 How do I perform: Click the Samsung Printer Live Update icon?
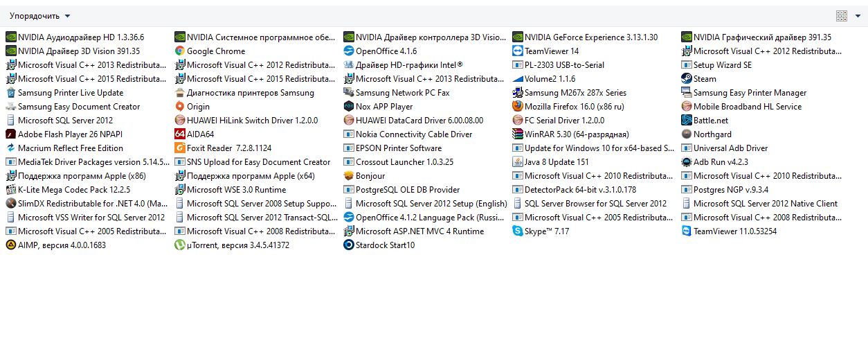(10, 93)
